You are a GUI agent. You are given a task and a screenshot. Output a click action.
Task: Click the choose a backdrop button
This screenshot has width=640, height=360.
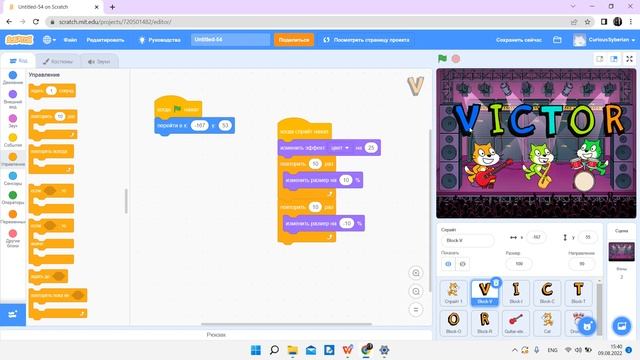point(622,326)
